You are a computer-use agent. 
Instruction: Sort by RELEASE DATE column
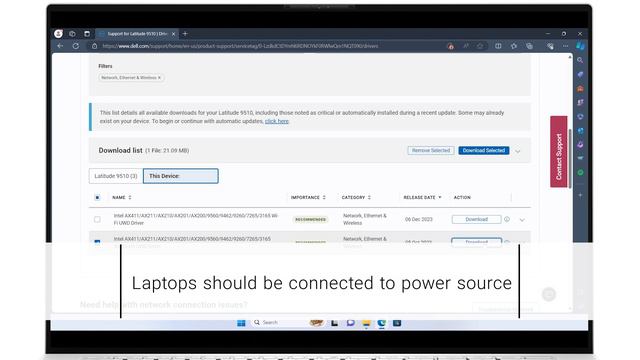pyautogui.click(x=422, y=198)
